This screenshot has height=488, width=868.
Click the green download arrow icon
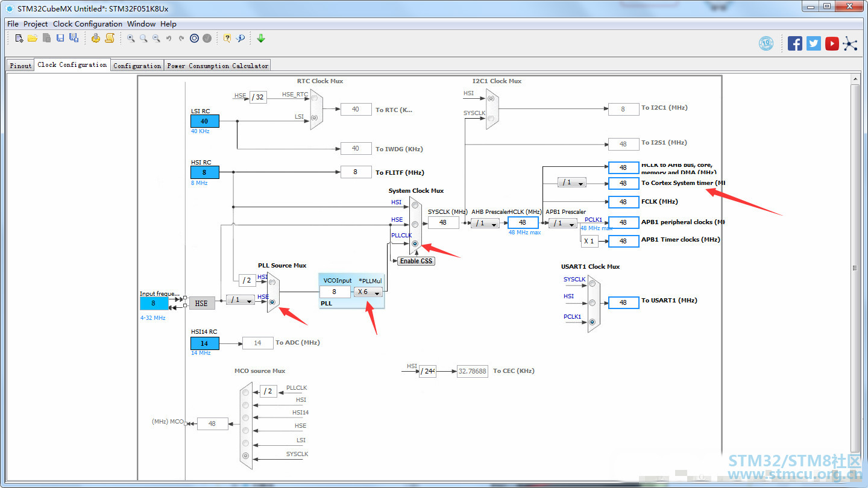click(x=261, y=38)
